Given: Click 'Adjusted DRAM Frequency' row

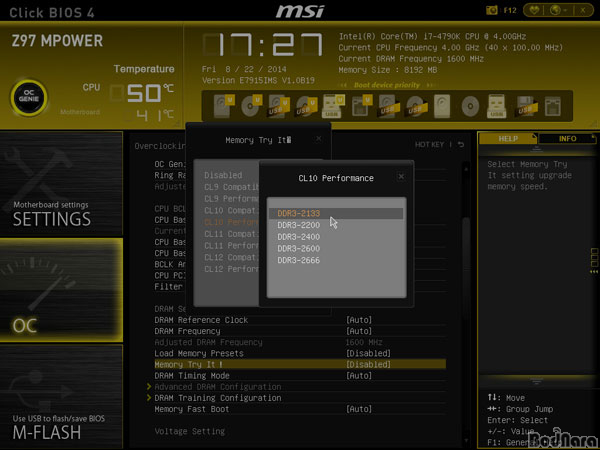Looking at the screenshot, I should [300, 342].
